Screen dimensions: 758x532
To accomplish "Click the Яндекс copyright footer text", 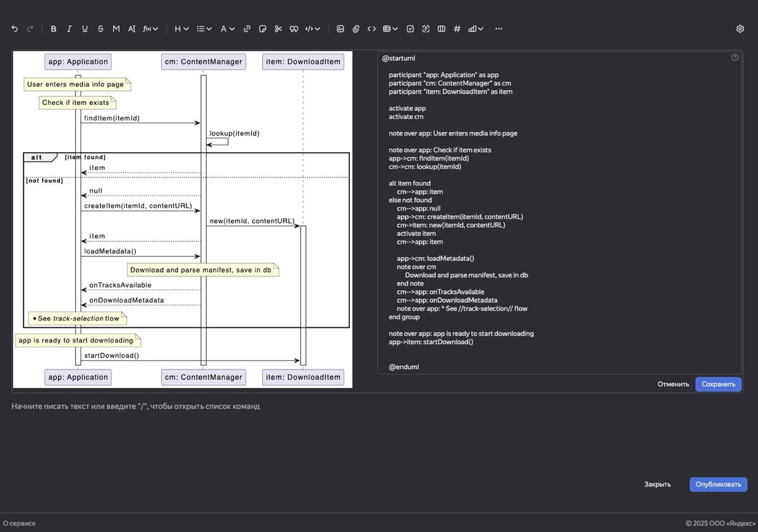I will [x=720, y=523].
